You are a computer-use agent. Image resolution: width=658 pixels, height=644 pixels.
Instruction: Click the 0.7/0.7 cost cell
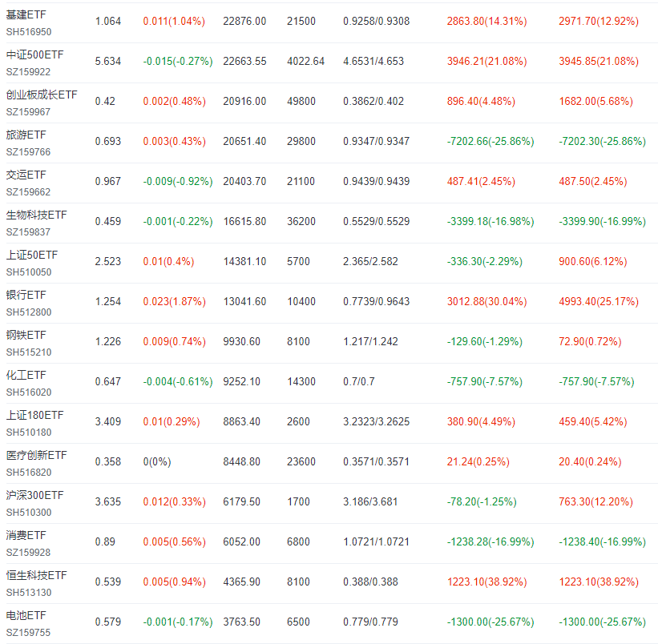click(359, 381)
